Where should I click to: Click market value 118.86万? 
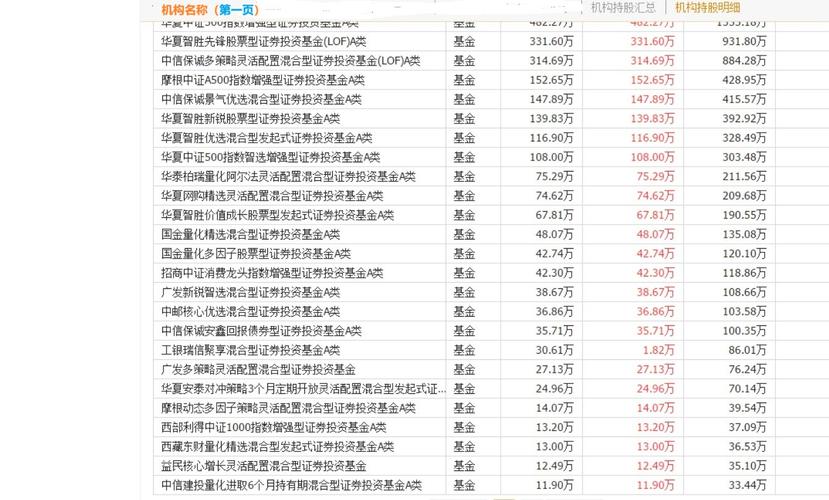[x=744, y=273]
